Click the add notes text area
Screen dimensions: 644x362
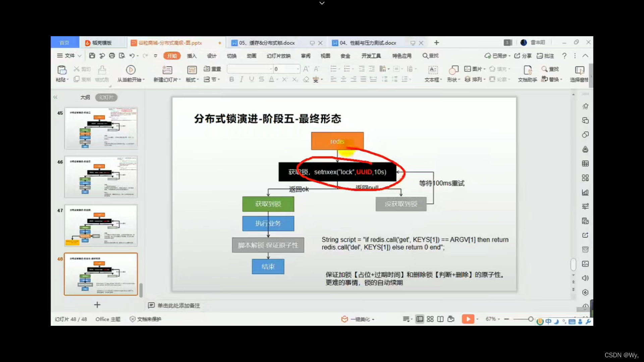click(179, 305)
